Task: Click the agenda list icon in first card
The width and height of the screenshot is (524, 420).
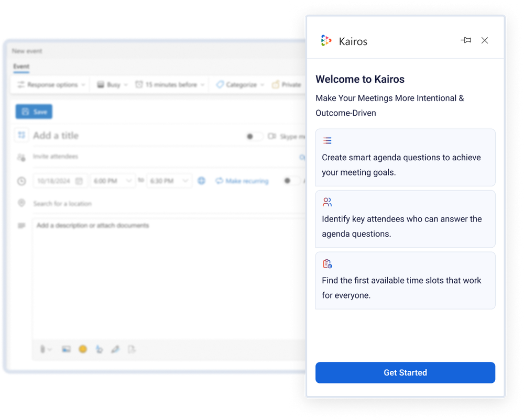Action: click(x=327, y=140)
